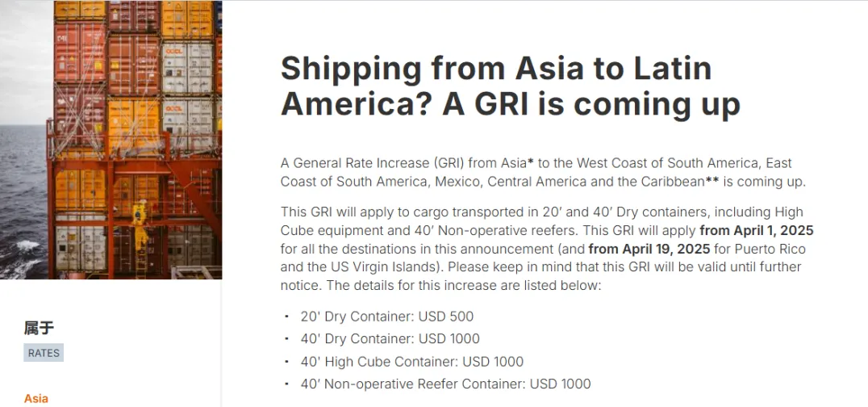This screenshot has width=868, height=407.
Task: Click the double asterisk after Caribbean
Action: pos(712,181)
